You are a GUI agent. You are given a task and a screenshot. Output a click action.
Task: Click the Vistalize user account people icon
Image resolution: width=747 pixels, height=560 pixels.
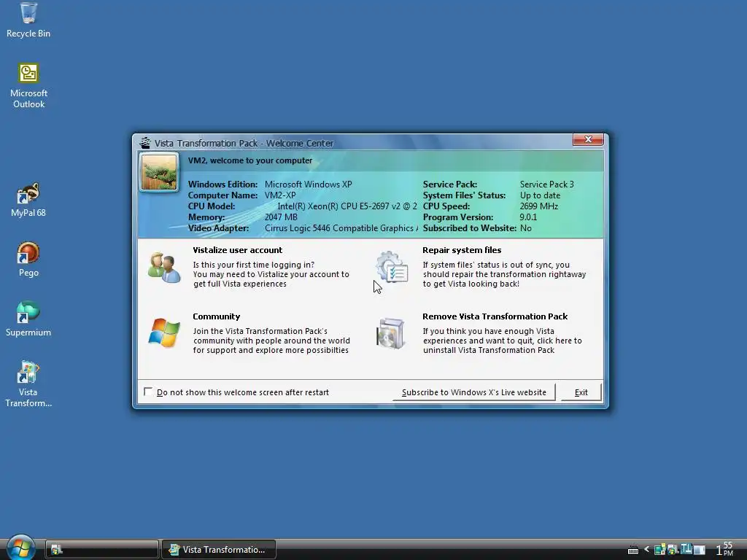(x=164, y=268)
